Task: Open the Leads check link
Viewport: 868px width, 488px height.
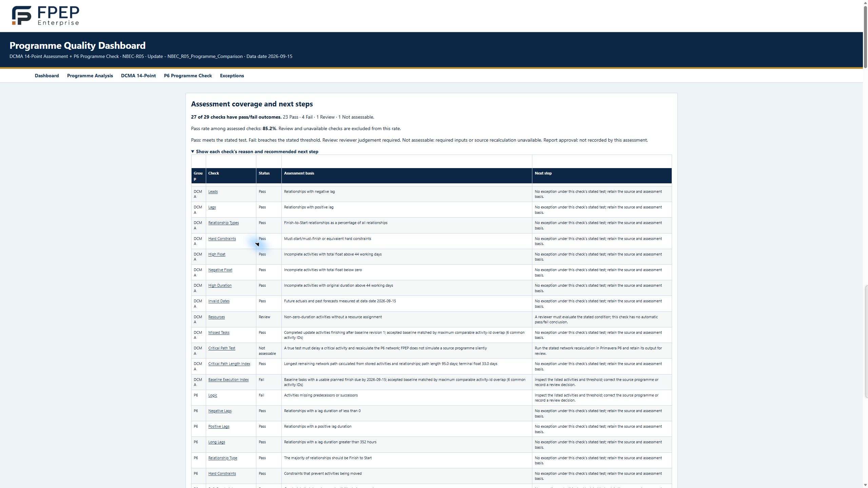Action: 213,191
